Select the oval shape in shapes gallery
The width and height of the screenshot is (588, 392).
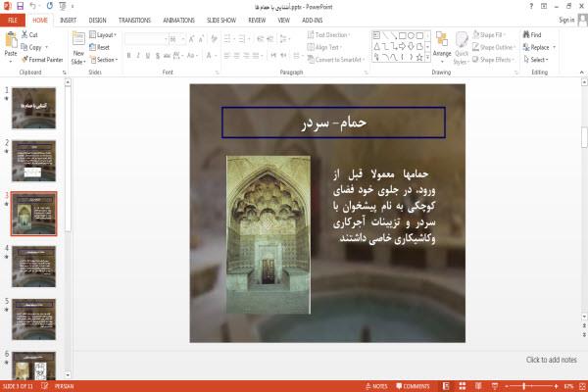411,36
